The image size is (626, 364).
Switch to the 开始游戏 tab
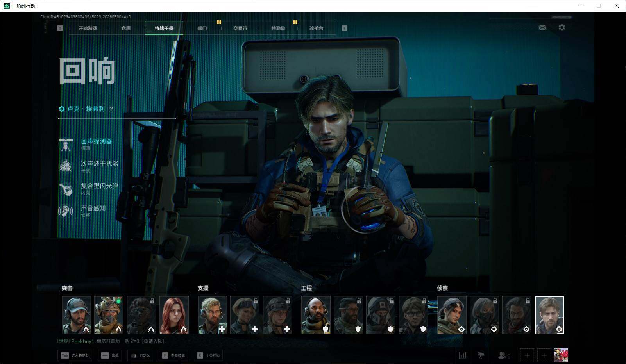click(x=88, y=28)
